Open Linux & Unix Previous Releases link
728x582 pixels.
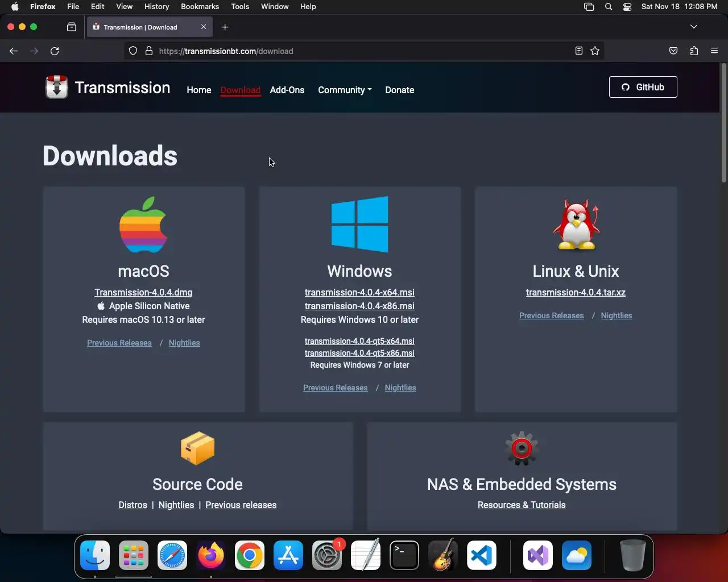pyautogui.click(x=552, y=315)
